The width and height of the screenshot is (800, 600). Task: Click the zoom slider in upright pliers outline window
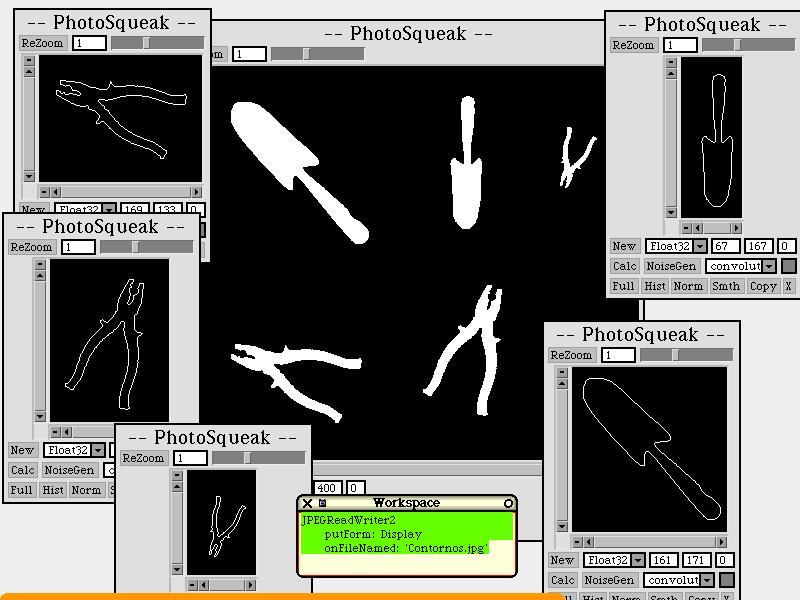tap(146, 247)
